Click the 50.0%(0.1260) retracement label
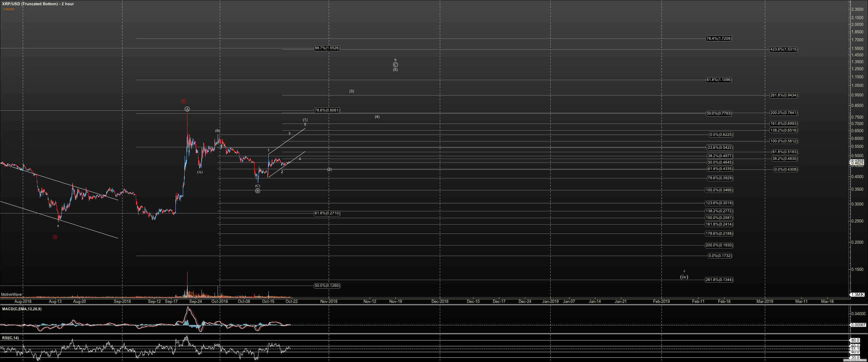This screenshot has width=868, height=362. click(x=327, y=286)
